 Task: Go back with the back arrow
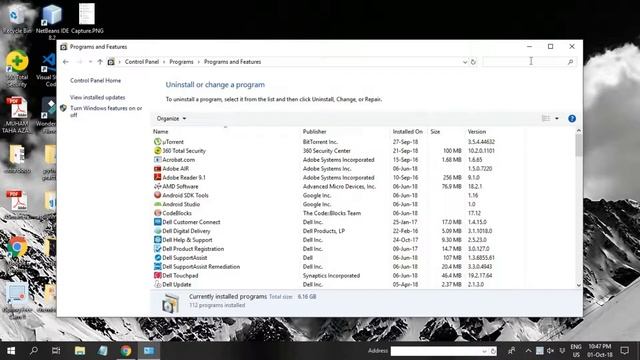[x=66, y=62]
